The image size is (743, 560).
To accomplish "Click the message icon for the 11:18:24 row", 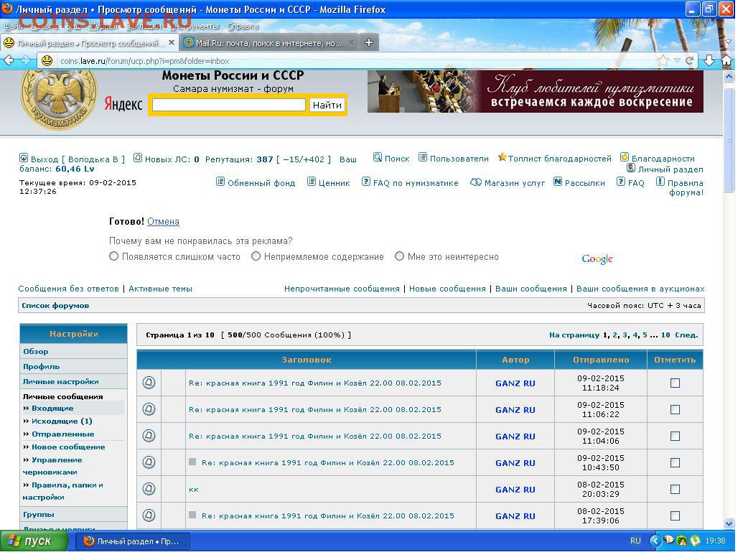I will tap(149, 383).
